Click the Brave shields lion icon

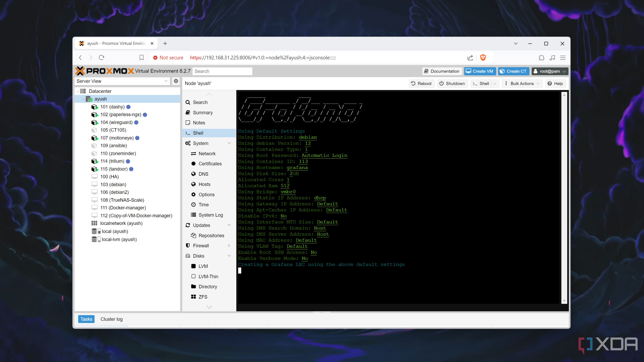483,57
